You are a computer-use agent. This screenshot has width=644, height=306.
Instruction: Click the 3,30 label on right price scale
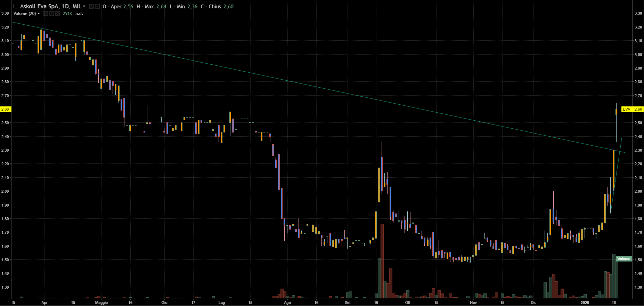point(638,13)
